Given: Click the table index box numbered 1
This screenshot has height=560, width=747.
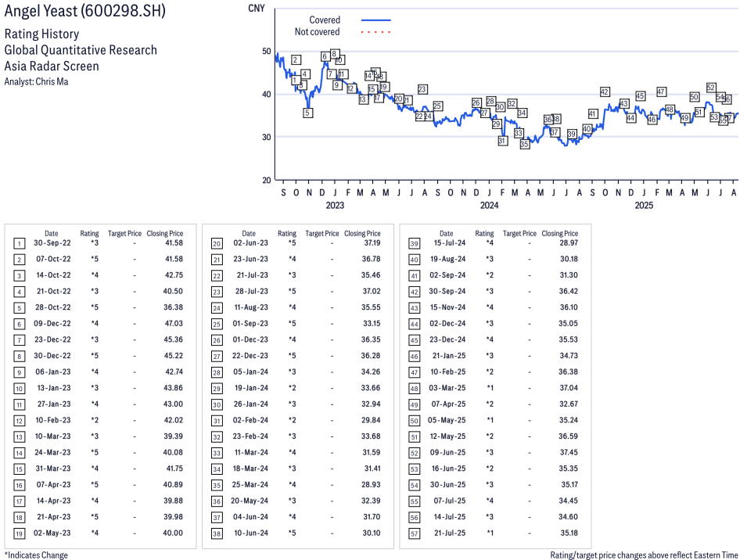Looking at the screenshot, I should [x=19, y=244].
